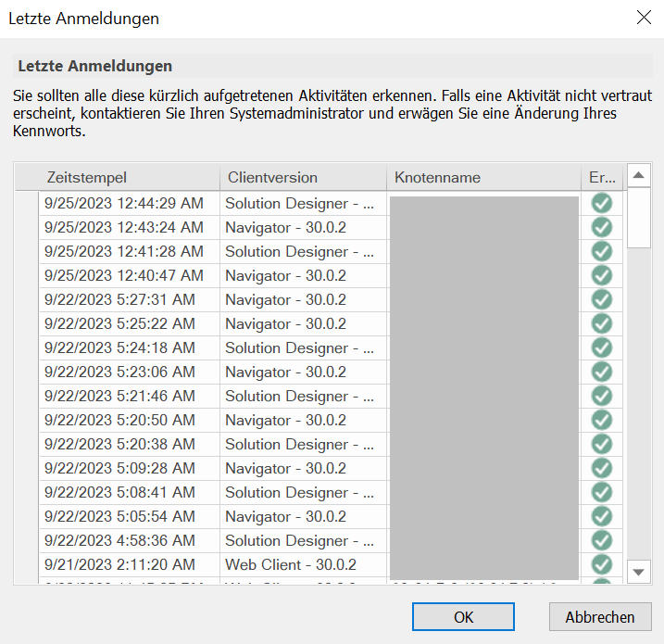Click the OK button

pyautogui.click(x=463, y=617)
